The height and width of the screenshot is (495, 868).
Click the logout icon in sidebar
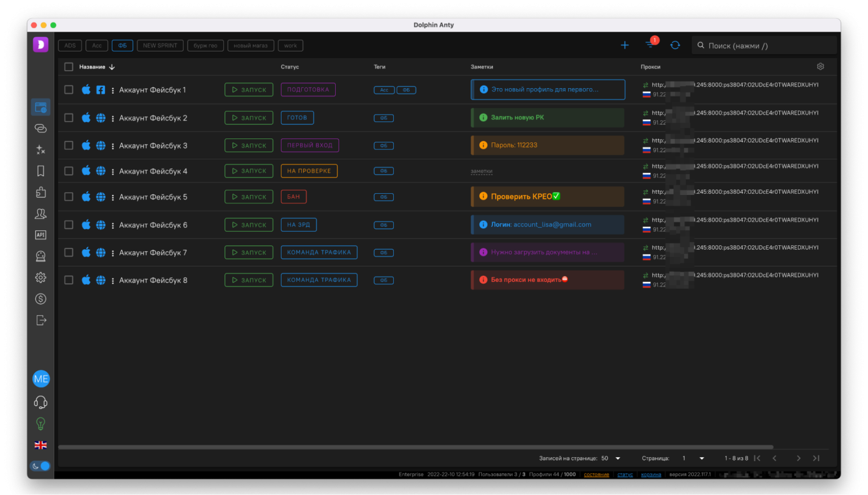pos(41,320)
